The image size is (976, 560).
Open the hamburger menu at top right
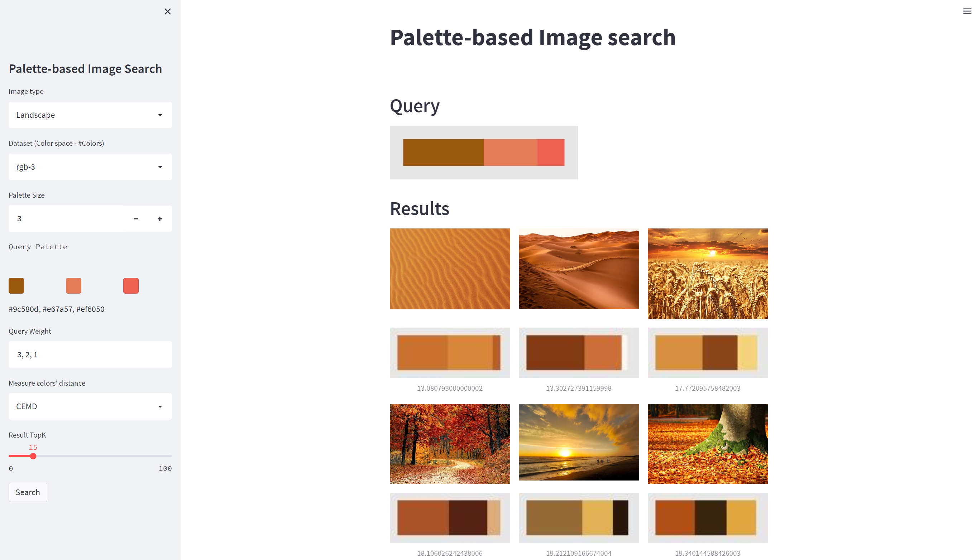coord(967,11)
